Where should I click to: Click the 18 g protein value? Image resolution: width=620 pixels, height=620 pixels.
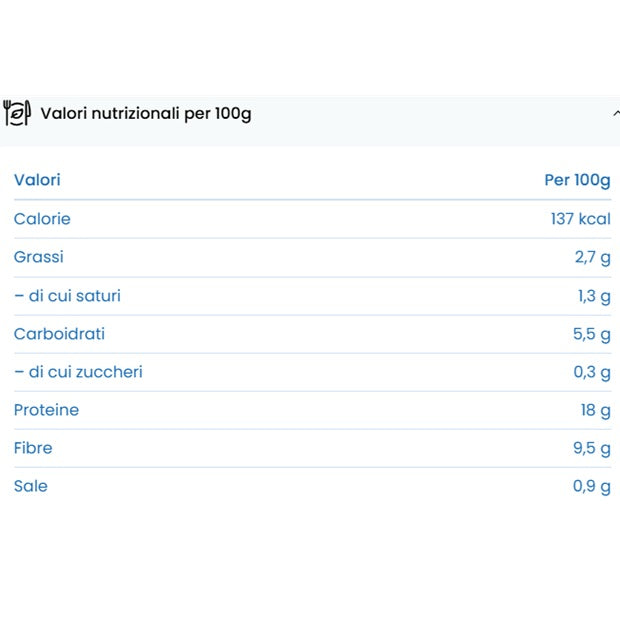coord(596,410)
